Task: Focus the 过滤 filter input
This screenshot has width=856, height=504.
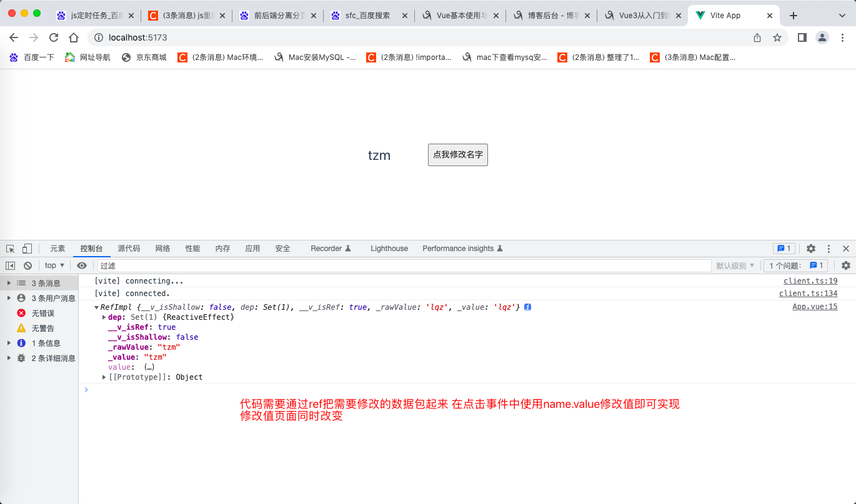Action: tap(404, 265)
